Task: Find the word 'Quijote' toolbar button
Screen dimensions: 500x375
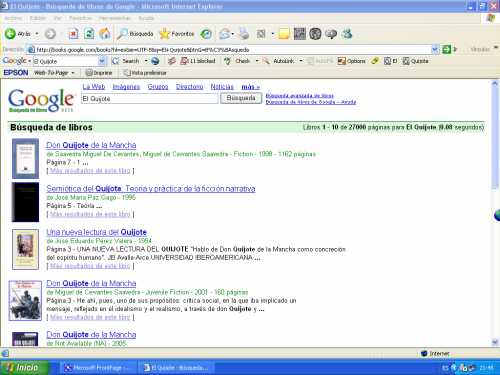Action: [415, 61]
